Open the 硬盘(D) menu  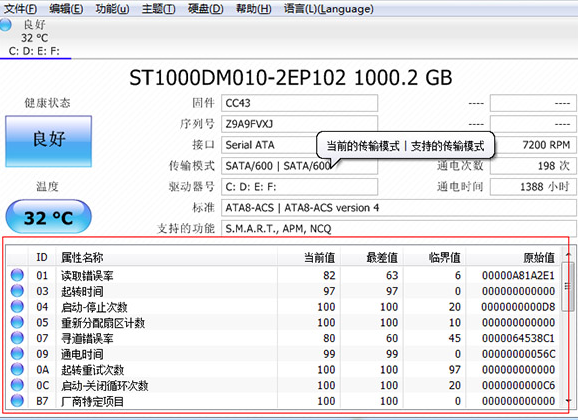205,8
